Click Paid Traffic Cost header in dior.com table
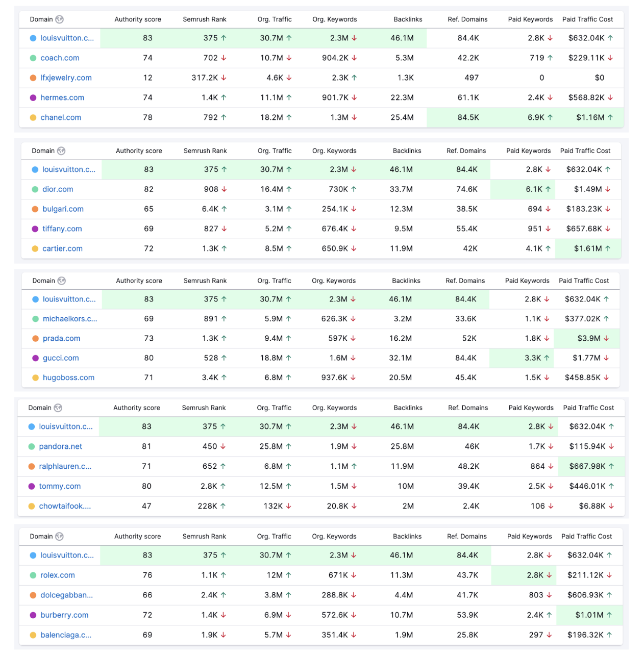 [585, 151]
